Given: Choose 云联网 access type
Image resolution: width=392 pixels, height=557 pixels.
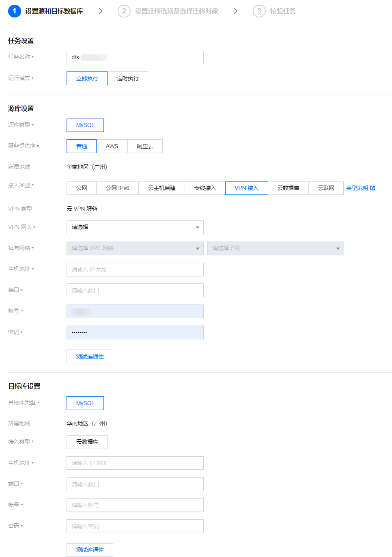Looking at the screenshot, I should 326,188.
